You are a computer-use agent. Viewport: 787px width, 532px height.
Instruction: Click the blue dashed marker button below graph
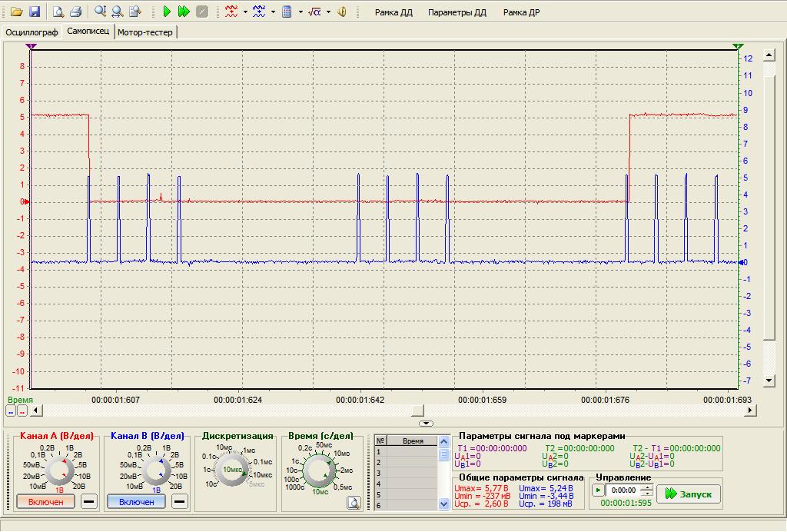click(x=11, y=411)
